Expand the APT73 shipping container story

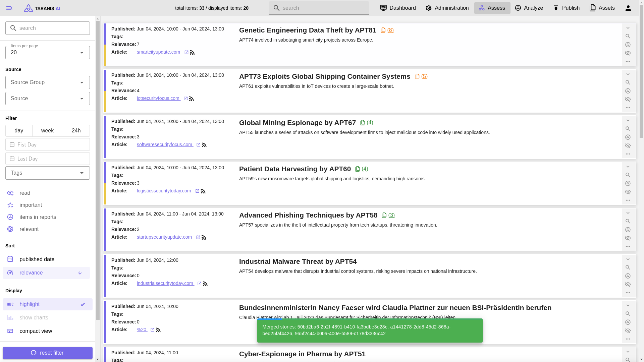click(628, 74)
